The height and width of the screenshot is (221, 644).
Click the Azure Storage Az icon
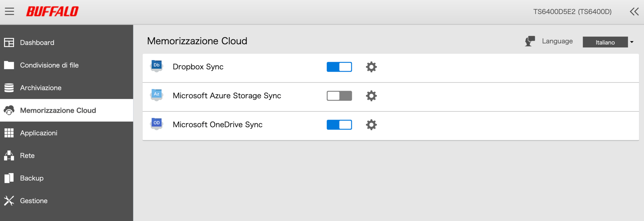[x=157, y=95]
